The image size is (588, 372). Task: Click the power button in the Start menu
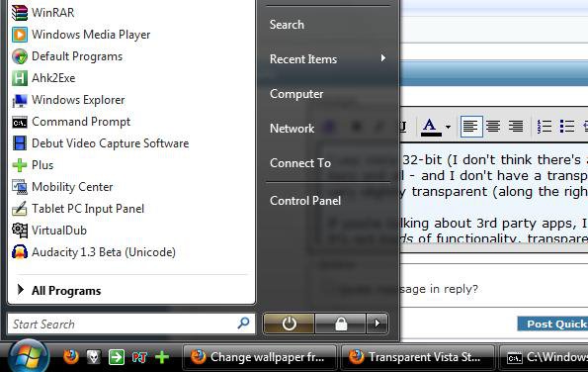290,324
